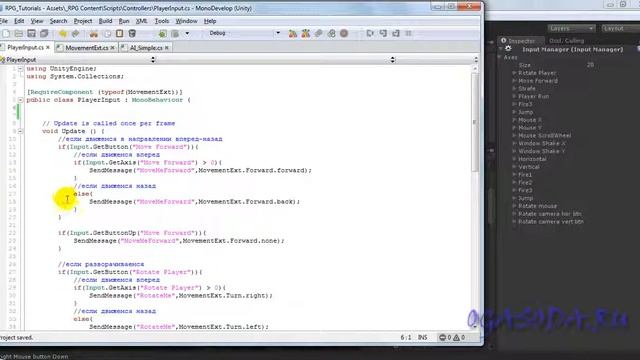This screenshot has height=360, width=640.
Task: Expand the Mouse ScrollWheel axis entry
Action: [515, 136]
